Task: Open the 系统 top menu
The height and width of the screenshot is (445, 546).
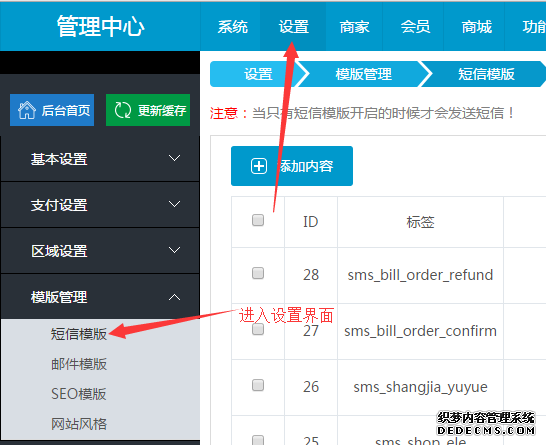Action: [233, 27]
